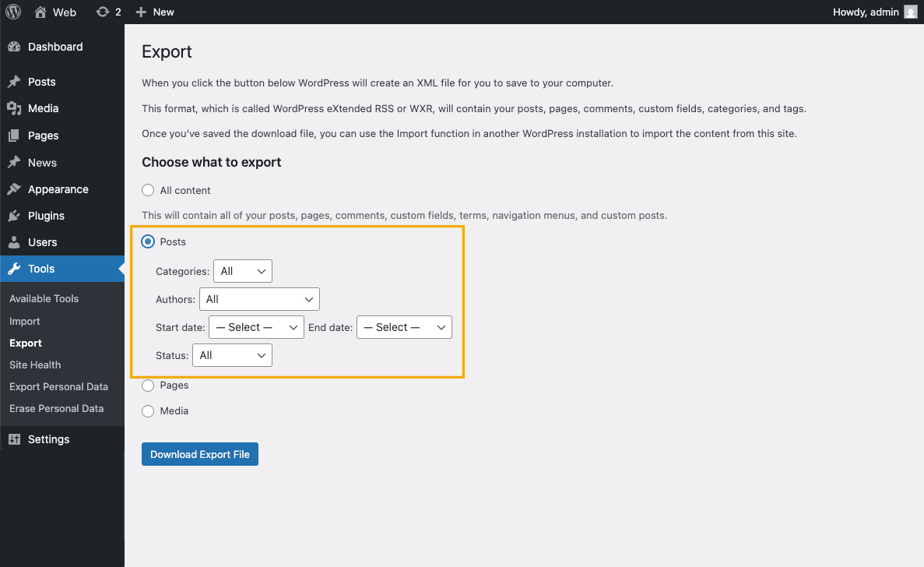Open Appearance via its brush icon
This screenshot has width=924, height=567.
pyautogui.click(x=15, y=188)
